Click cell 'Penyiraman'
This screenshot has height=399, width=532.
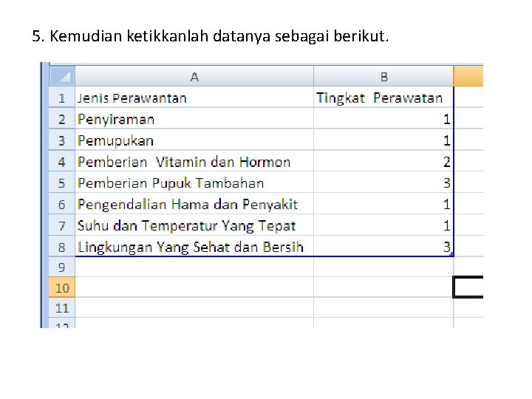[194, 119]
